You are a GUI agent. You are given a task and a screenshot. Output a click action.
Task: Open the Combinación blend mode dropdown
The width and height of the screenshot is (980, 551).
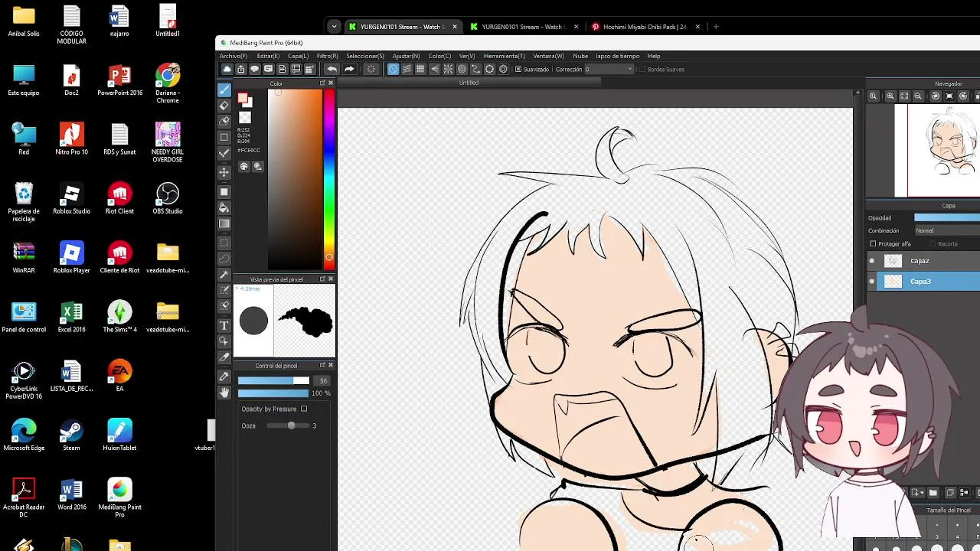click(947, 230)
